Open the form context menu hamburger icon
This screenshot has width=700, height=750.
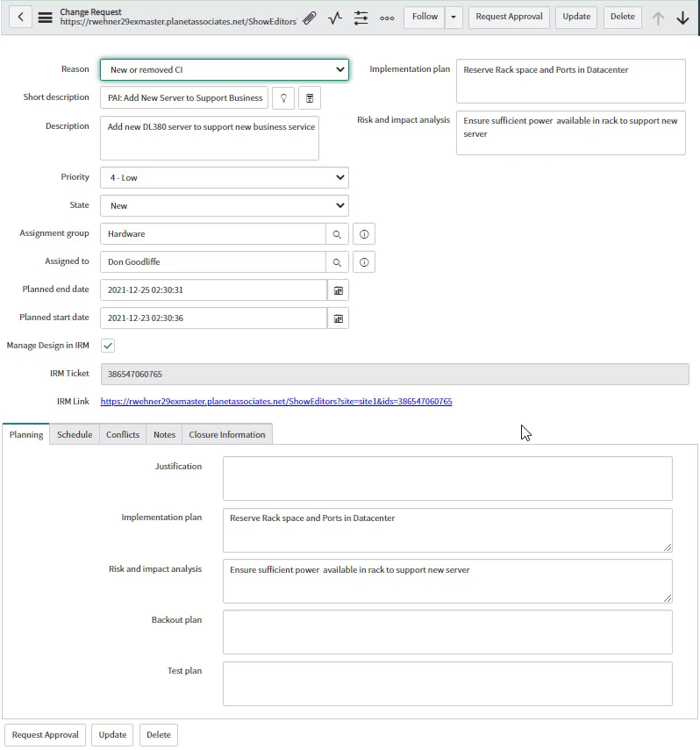tap(45, 18)
